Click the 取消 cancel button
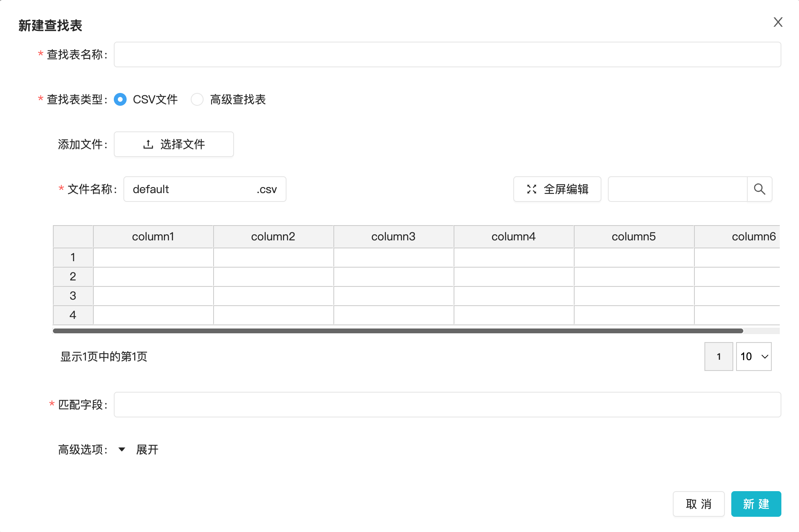 click(x=698, y=504)
